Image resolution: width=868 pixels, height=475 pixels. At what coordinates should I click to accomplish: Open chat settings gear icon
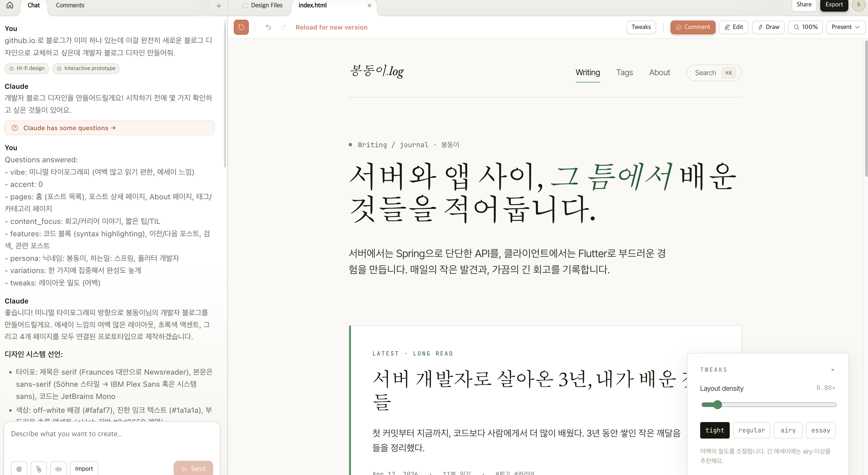coord(19,469)
